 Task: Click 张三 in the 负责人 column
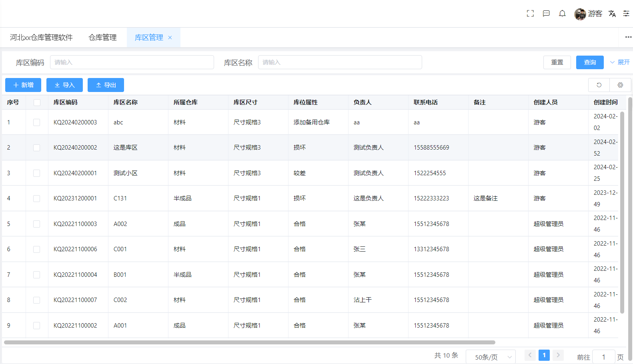[360, 249]
